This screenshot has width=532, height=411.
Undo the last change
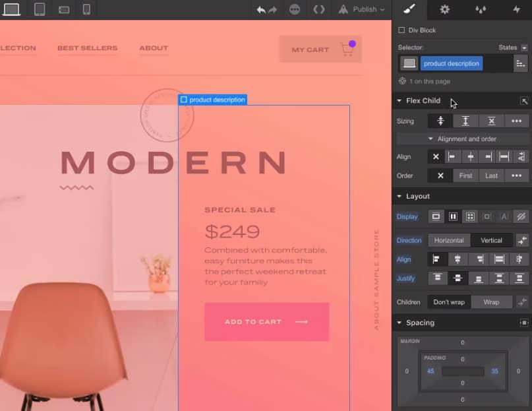tap(260, 9)
